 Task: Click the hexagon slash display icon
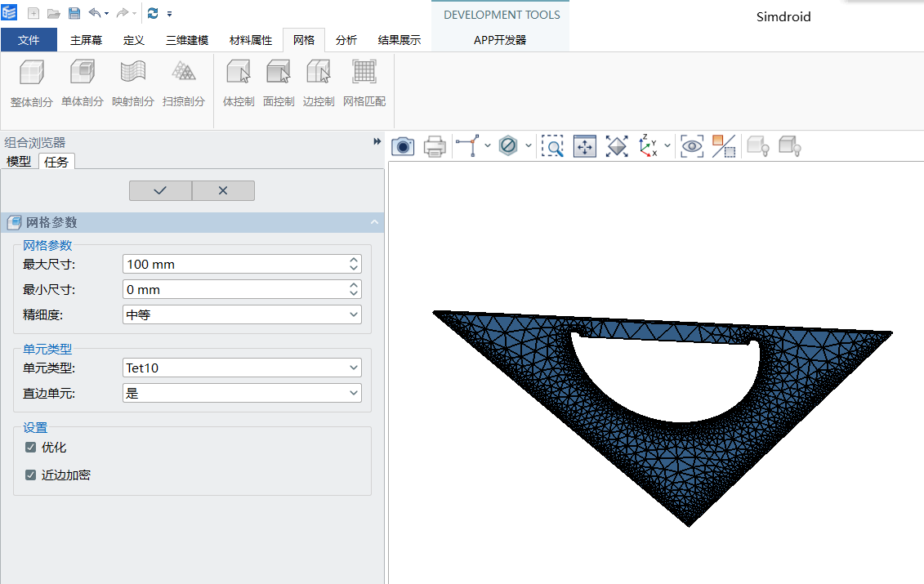pyautogui.click(x=508, y=145)
